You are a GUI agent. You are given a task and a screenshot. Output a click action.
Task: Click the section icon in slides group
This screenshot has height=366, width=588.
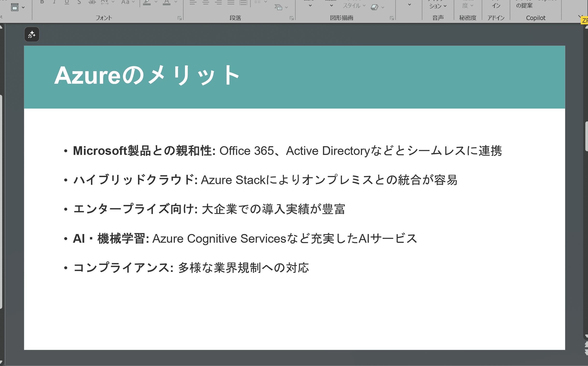pos(15,7)
